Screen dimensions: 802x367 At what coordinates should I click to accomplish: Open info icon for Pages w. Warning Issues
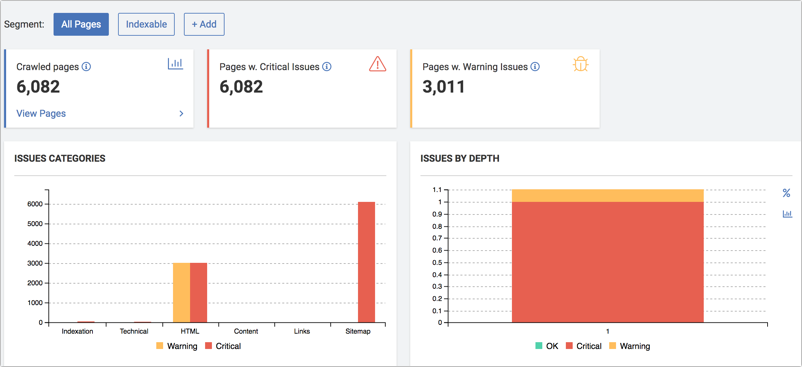coord(535,67)
